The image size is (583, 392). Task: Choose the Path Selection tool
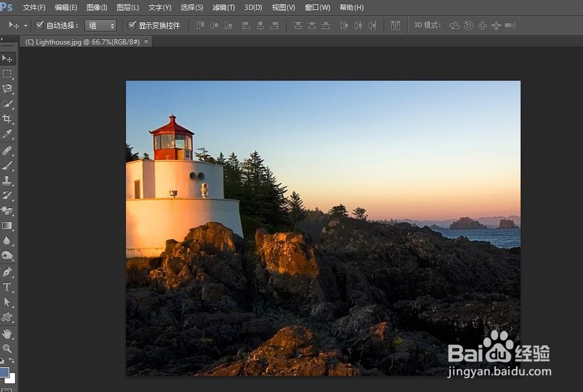pos(7,302)
